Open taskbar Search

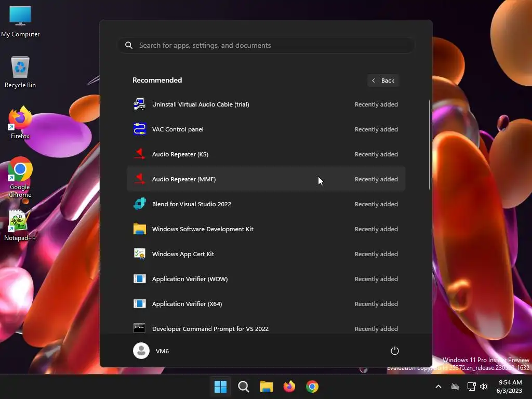pos(244,387)
